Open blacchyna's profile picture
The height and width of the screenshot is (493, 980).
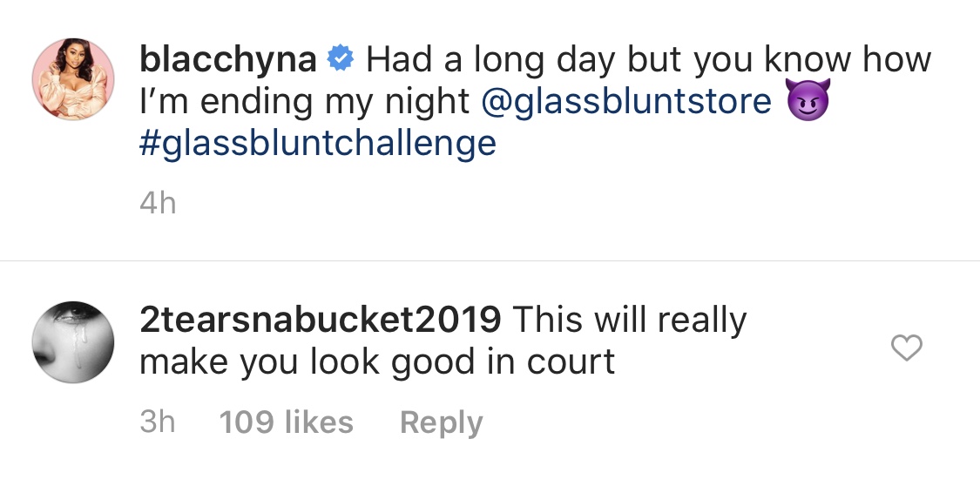(x=73, y=81)
